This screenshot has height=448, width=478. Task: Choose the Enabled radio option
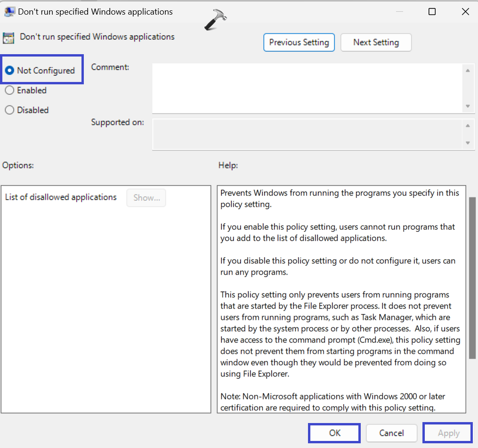(x=9, y=90)
